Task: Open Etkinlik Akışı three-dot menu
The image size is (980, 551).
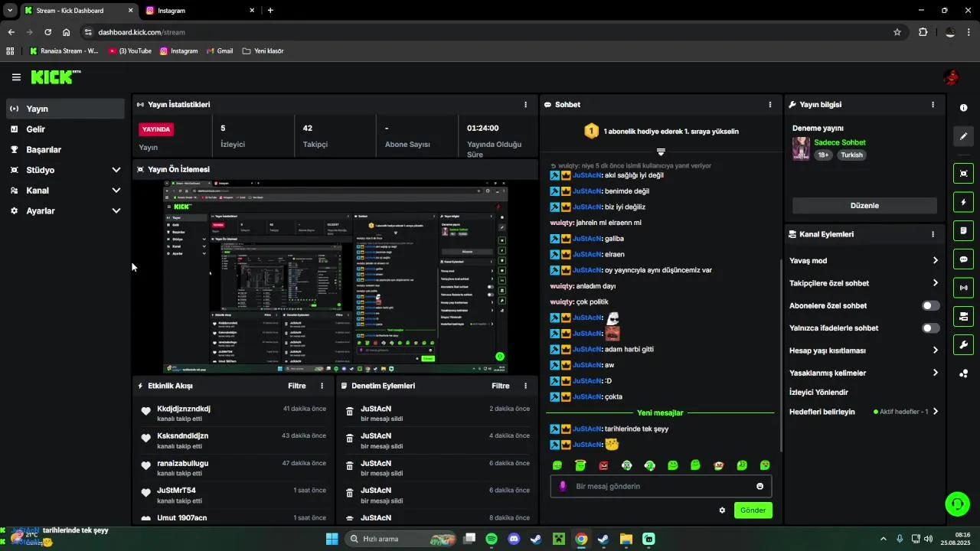Action: [x=322, y=386]
